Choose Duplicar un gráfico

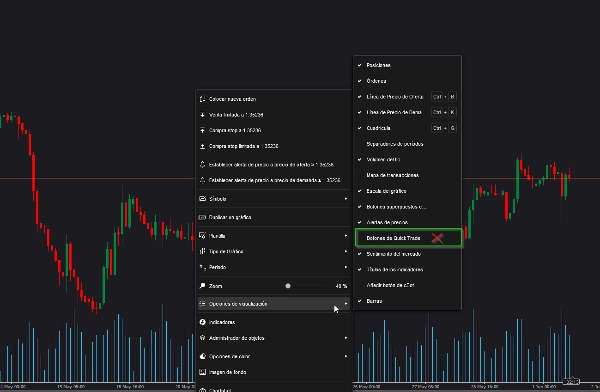[274, 217]
